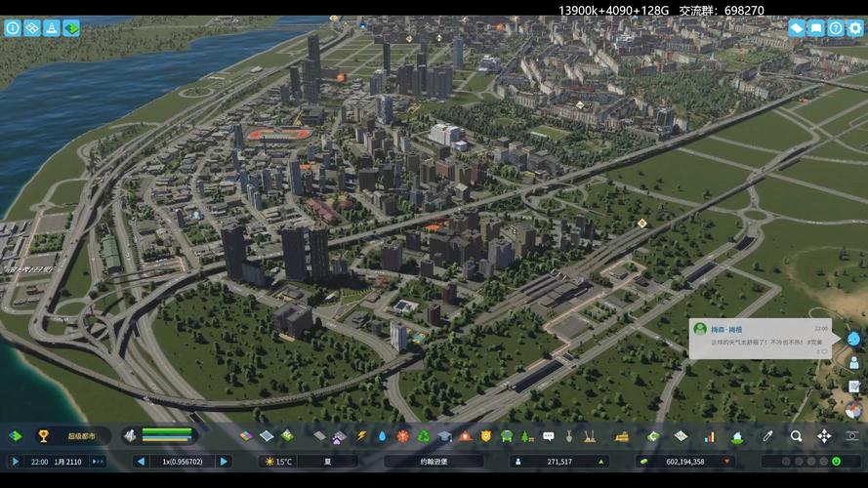This screenshot has width=868, height=488.
Task: Open the statistics bar chart icon
Action: 709,436
